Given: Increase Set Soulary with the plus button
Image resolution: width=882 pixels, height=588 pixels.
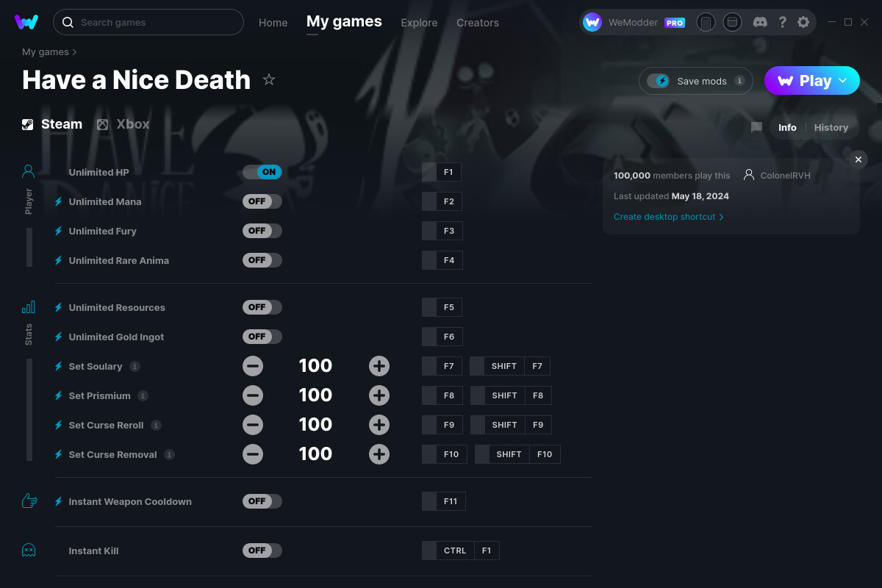Looking at the screenshot, I should point(379,365).
